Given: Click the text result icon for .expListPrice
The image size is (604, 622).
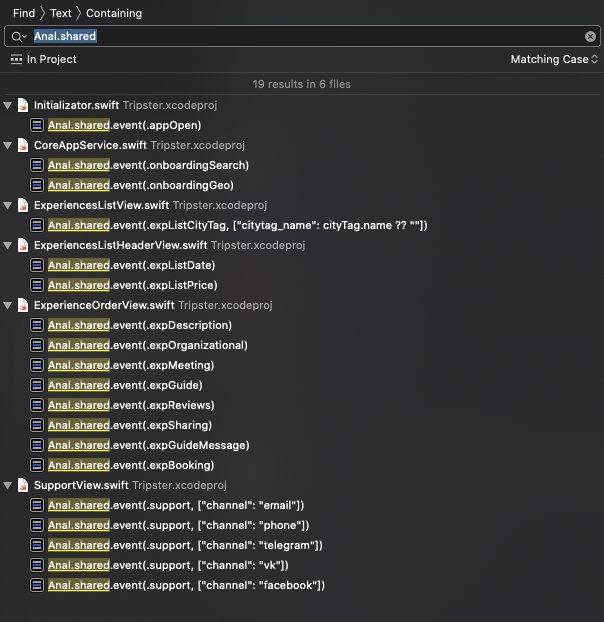Looking at the screenshot, I should click(37, 285).
